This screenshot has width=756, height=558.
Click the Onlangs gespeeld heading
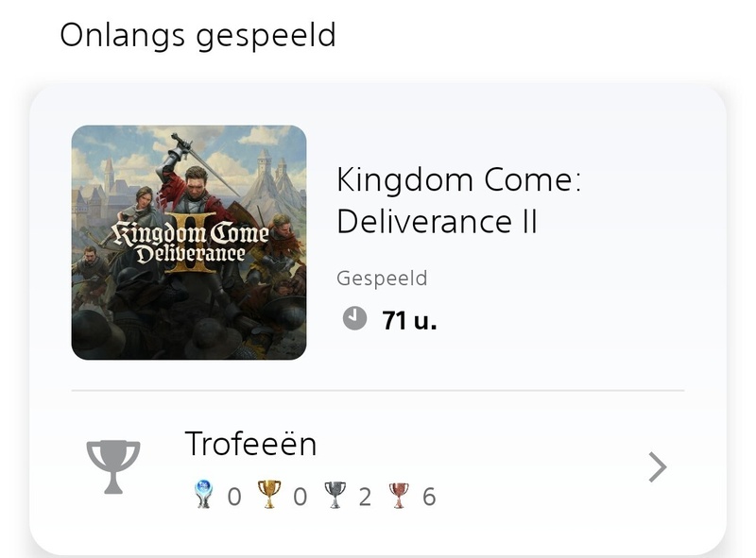click(198, 35)
